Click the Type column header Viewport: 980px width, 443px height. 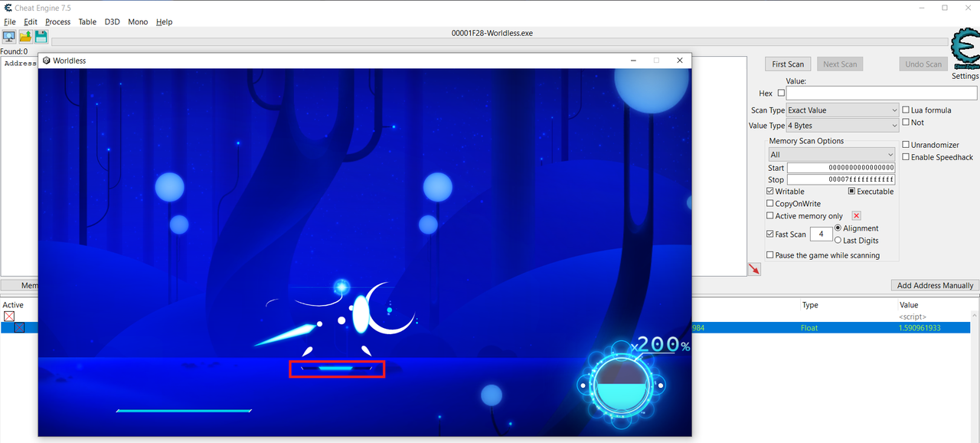pyautogui.click(x=810, y=305)
